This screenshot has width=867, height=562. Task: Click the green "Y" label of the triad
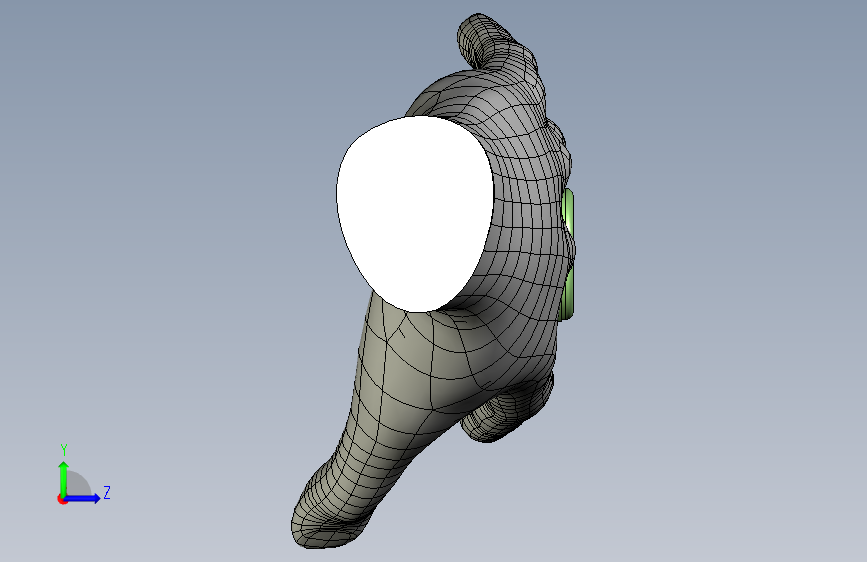click(x=64, y=450)
